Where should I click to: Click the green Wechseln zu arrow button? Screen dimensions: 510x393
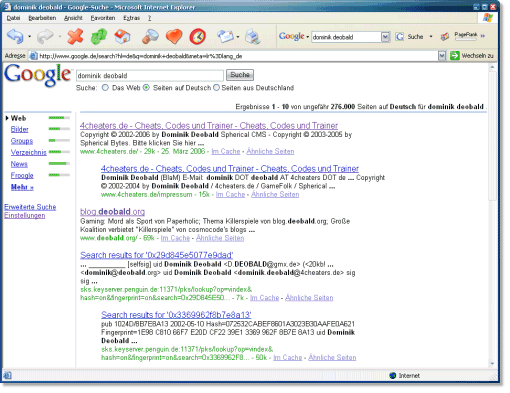pyautogui.click(x=455, y=56)
